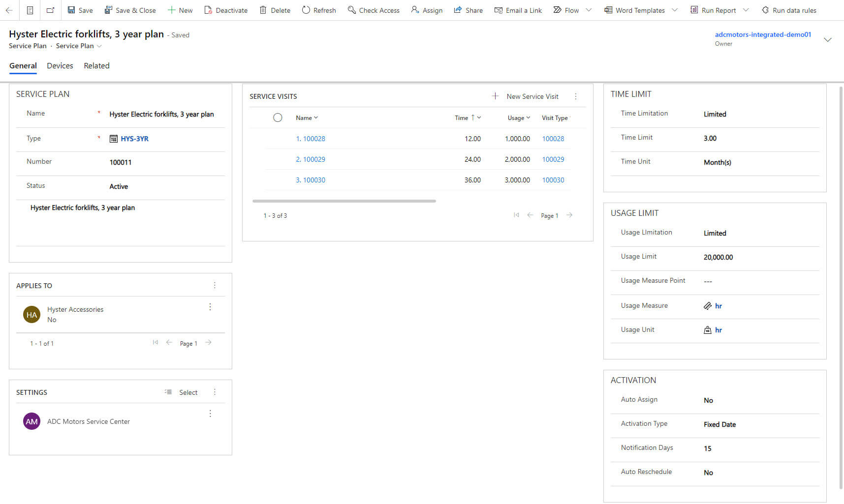Click the Share command icon
Image resolution: width=844 pixels, height=504 pixels.
coord(458,10)
